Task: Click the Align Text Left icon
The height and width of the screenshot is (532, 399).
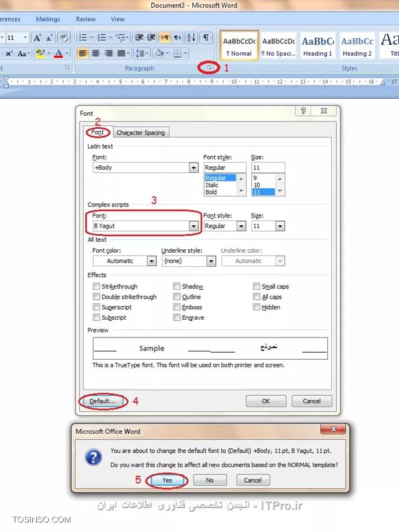Action: (83, 53)
